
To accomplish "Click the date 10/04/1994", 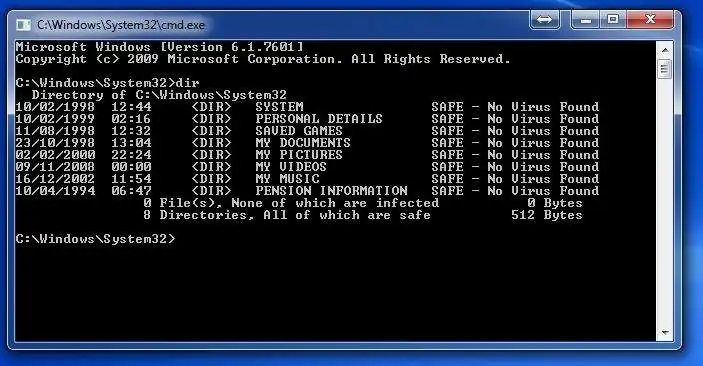I will [x=56, y=191].
